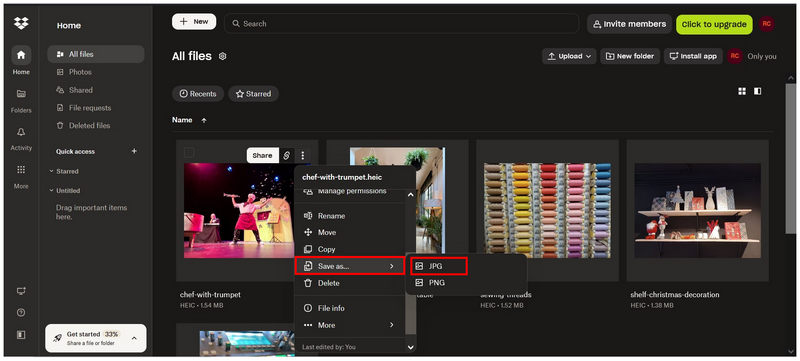Open Deleted files in sidebar

pyautogui.click(x=96, y=125)
